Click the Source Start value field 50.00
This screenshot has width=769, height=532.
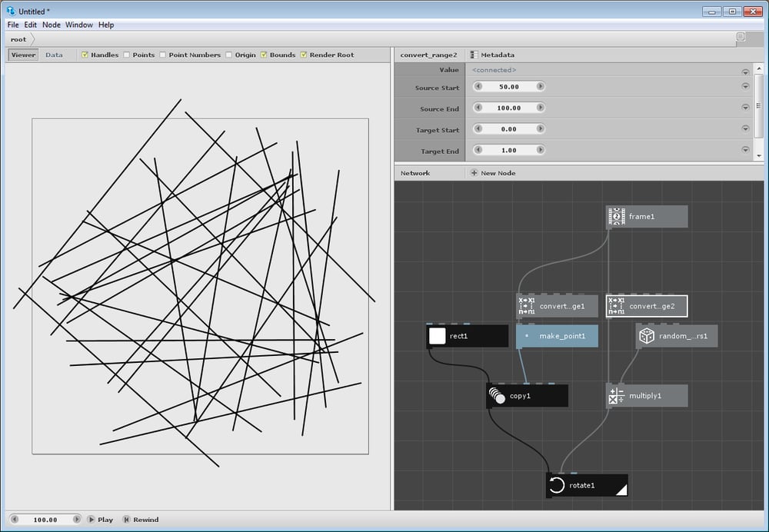click(x=509, y=86)
